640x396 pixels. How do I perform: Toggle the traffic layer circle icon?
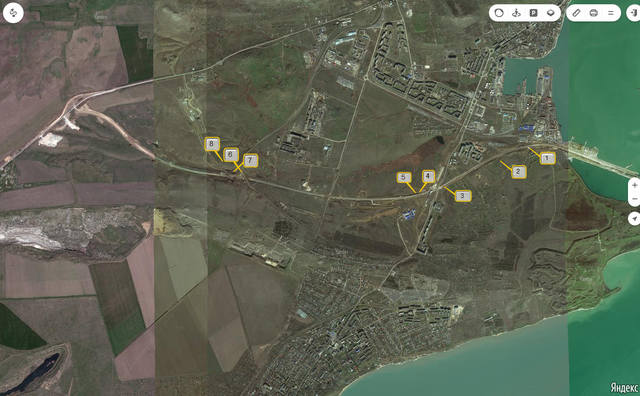499,13
